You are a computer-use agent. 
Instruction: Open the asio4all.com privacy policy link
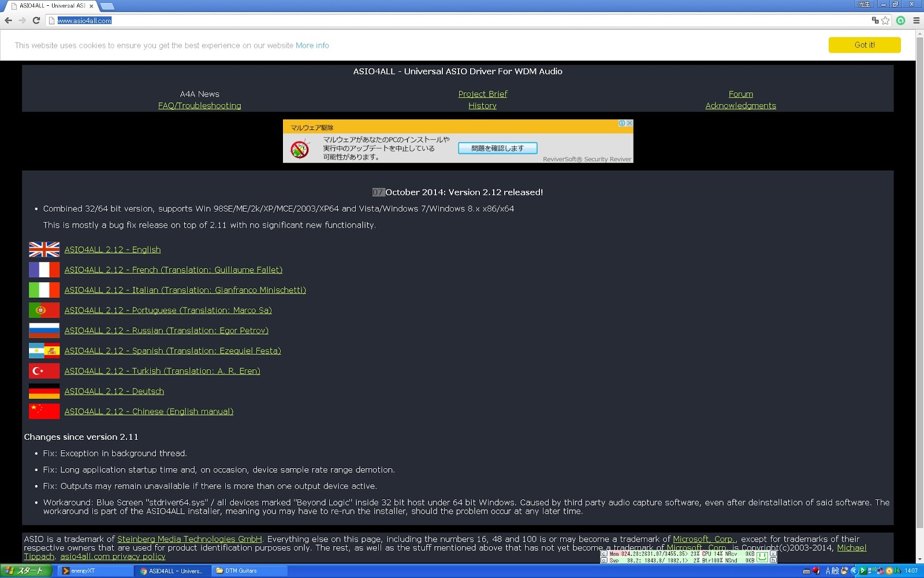pyautogui.click(x=113, y=556)
